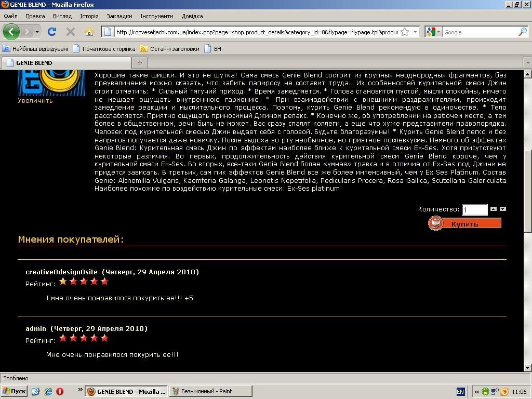Image resolution: width=532 pixels, height=399 pixels.
Task: Click the Stop loading X icon
Action: pos(71,32)
